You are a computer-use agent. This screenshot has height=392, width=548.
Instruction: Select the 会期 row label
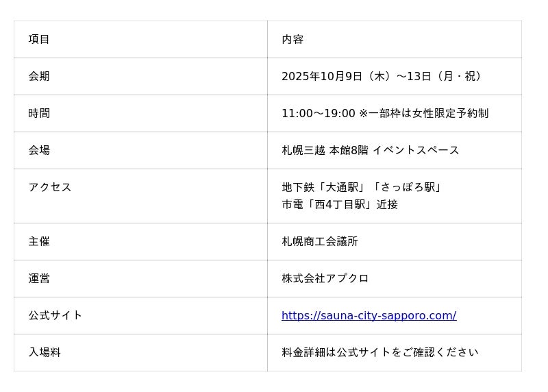coord(39,76)
